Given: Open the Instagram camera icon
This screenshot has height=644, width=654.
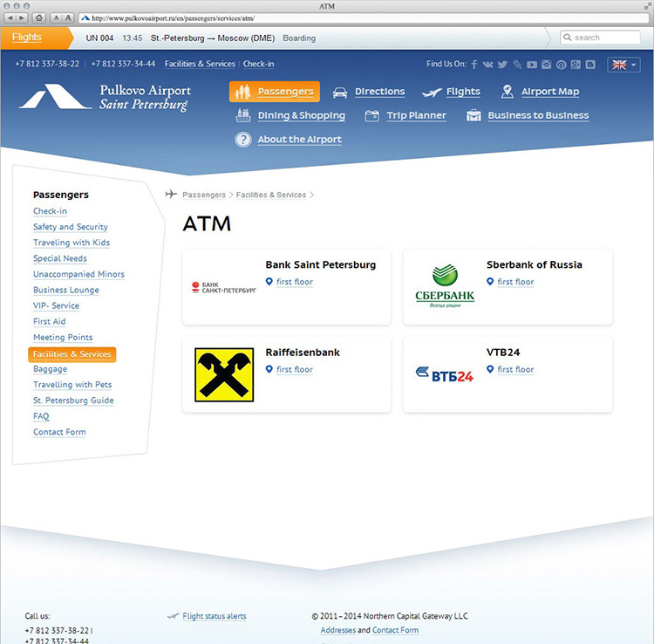Looking at the screenshot, I should tap(547, 65).
